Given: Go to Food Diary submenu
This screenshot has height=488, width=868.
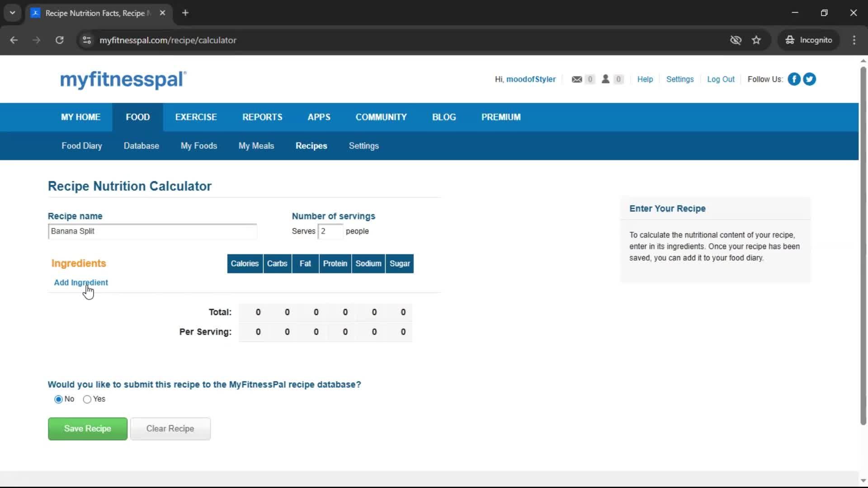Looking at the screenshot, I should coord(82,146).
